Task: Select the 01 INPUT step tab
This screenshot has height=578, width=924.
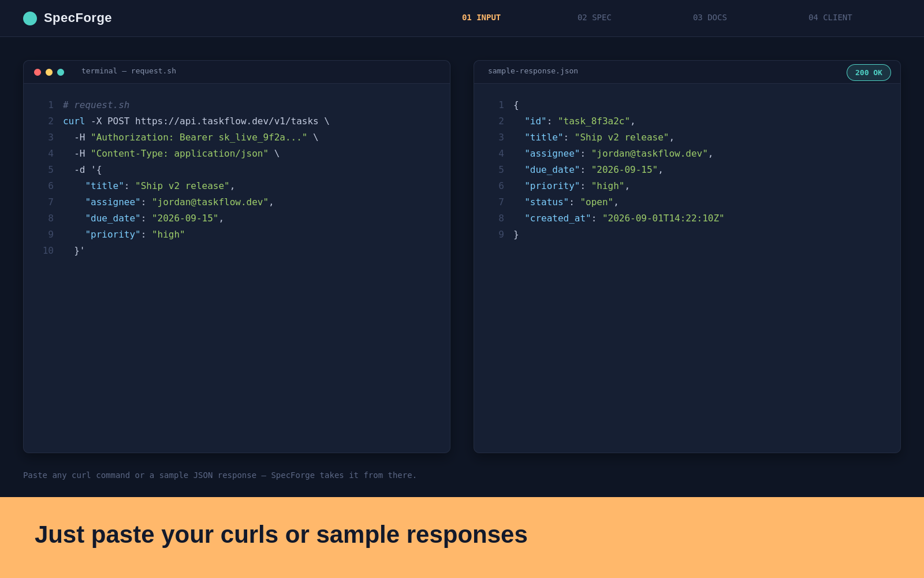Action: coord(481,18)
